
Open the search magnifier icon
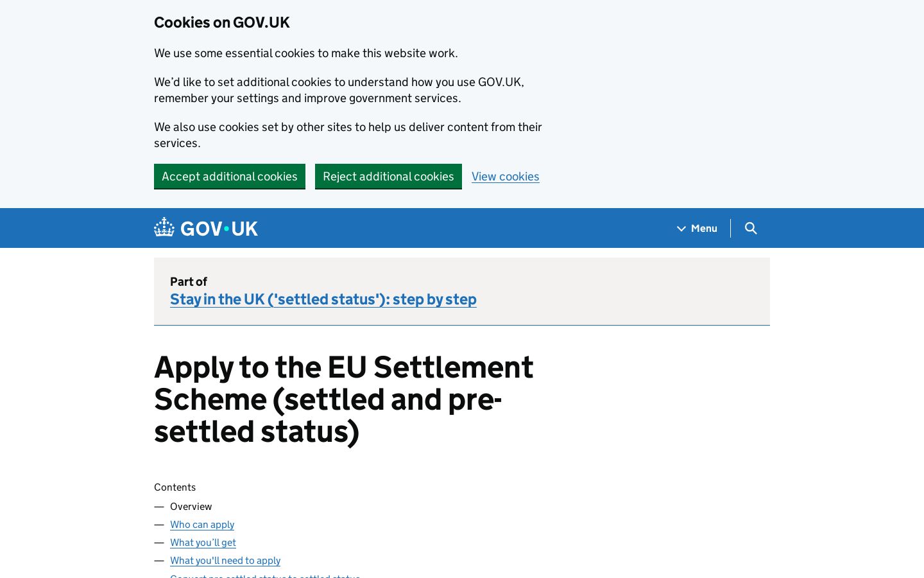tap(751, 228)
